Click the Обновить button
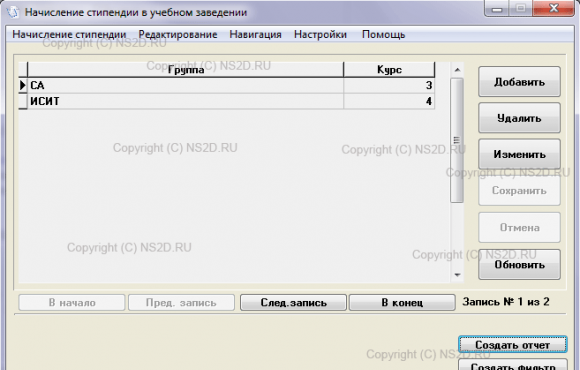The image size is (580, 370). tap(519, 265)
